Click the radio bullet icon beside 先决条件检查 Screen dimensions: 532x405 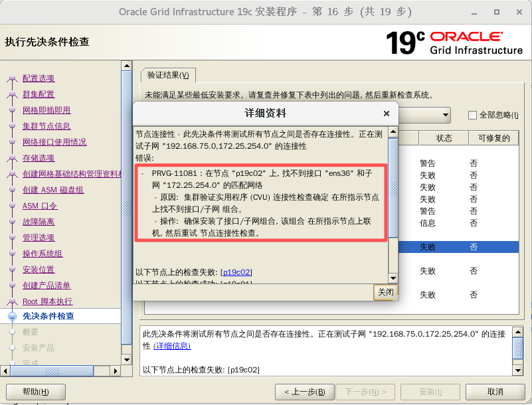[x=12, y=316]
